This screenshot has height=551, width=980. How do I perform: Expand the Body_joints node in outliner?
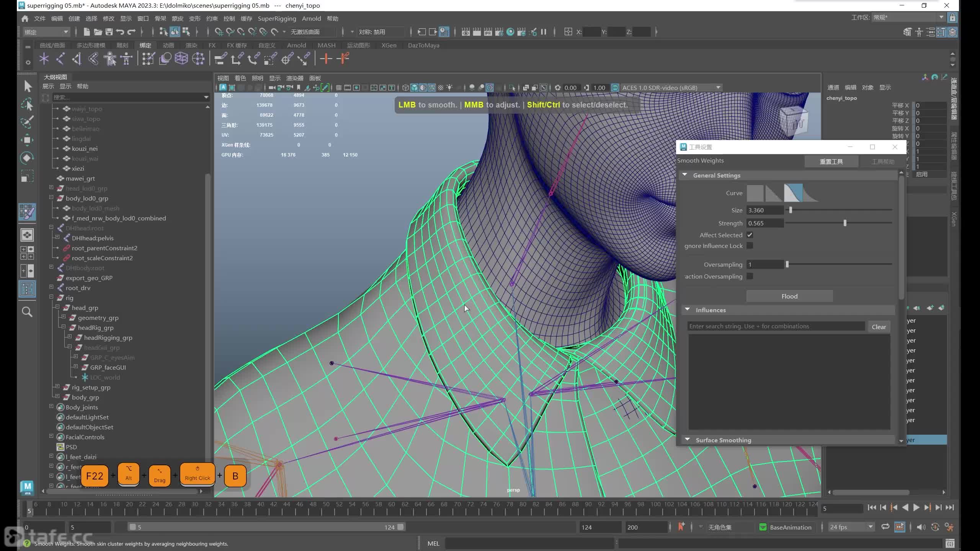pyautogui.click(x=51, y=406)
